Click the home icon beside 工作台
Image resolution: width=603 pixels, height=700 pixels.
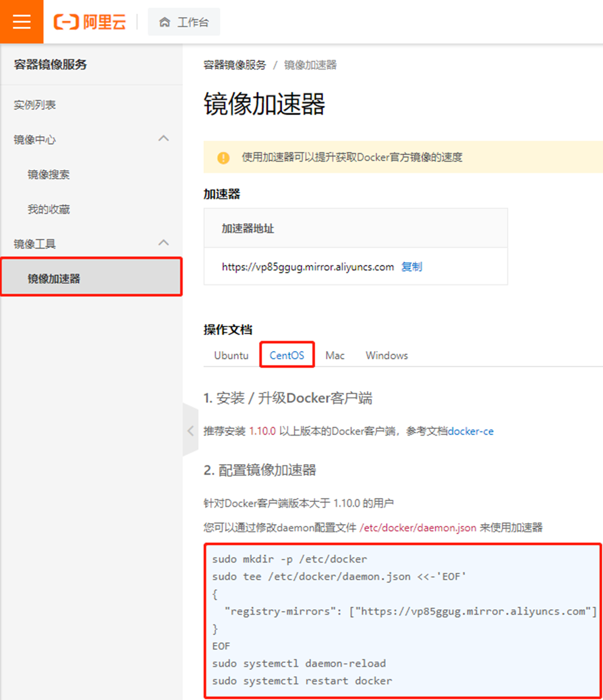164,22
